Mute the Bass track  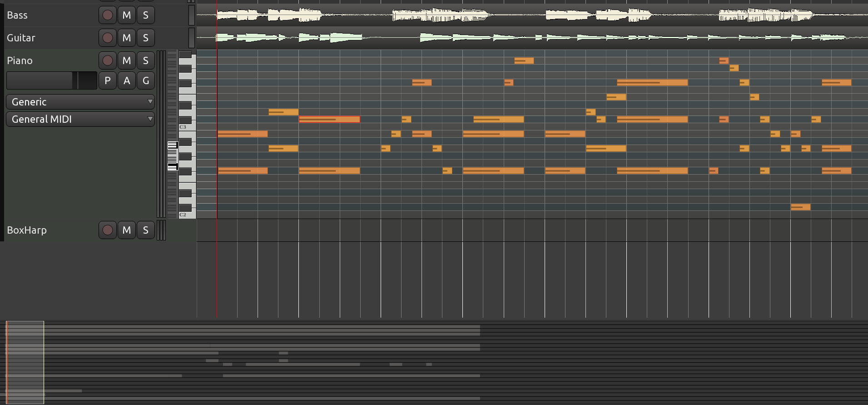127,15
